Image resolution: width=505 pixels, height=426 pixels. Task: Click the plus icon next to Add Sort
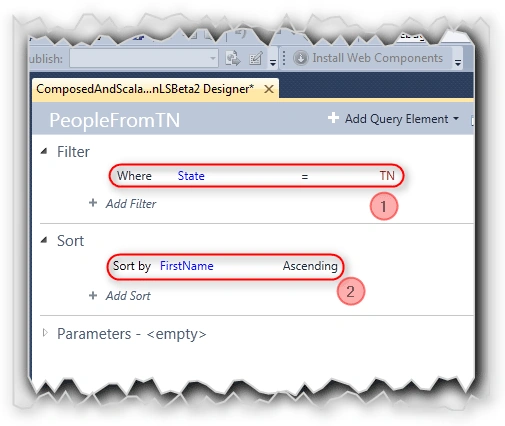(93, 295)
